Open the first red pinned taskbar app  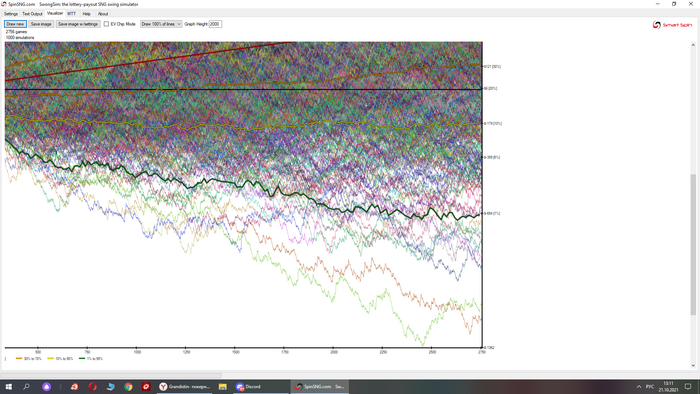click(75, 386)
